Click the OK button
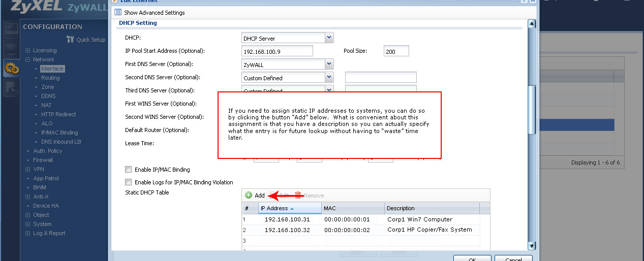Screen dimensions: 644x261 point(472,258)
